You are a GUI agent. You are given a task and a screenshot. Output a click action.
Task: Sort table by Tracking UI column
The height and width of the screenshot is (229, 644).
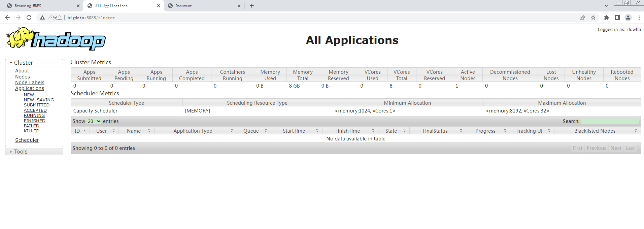point(532,131)
